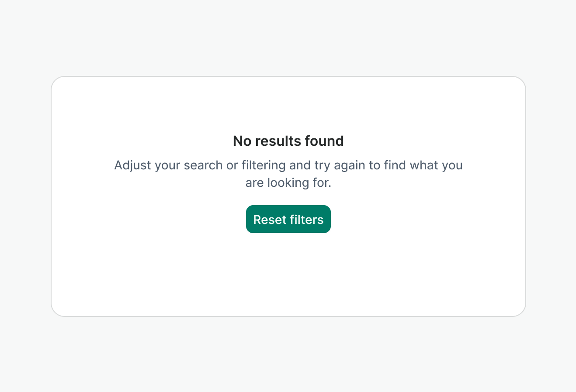Click the "No results found" heading
Viewport: 576px width, 392px height.
point(288,141)
